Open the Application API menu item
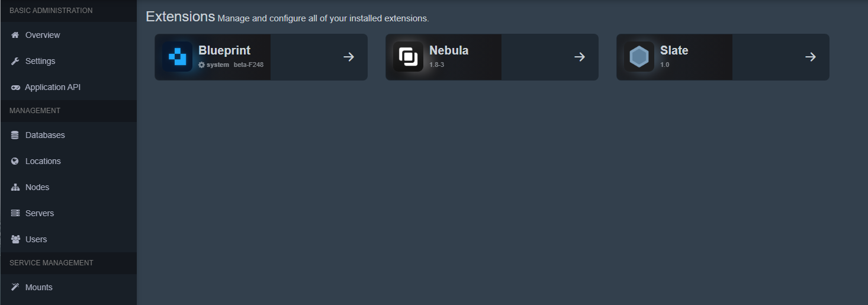868x305 pixels. click(69, 87)
